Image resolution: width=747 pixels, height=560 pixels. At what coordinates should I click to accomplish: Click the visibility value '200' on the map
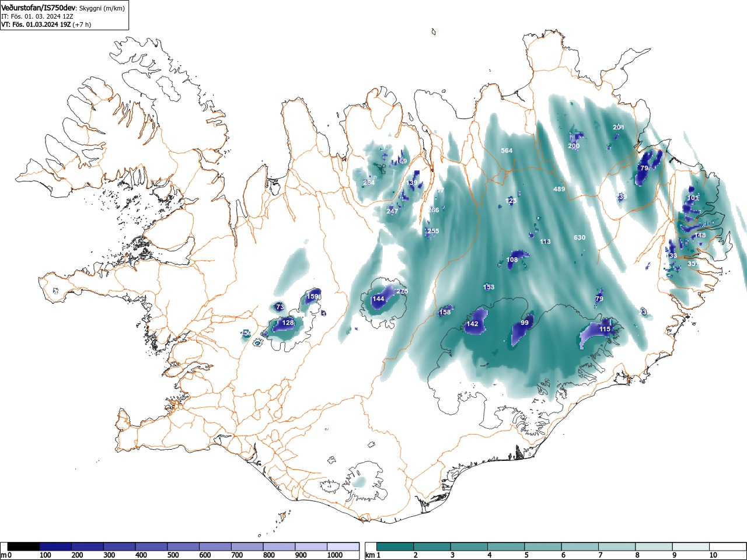pyautogui.click(x=574, y=146)
